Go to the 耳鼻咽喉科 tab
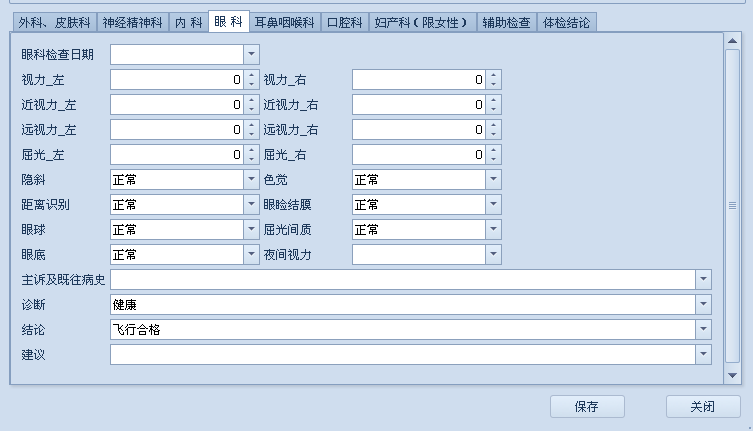This screenshot has height=431, width=753. (285, 23)
